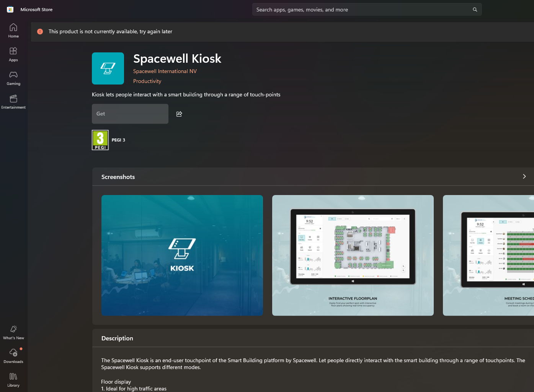The image size is (534, 392).
Task: Click the Microsoft Store logo icon
Action: pos(10,10)
